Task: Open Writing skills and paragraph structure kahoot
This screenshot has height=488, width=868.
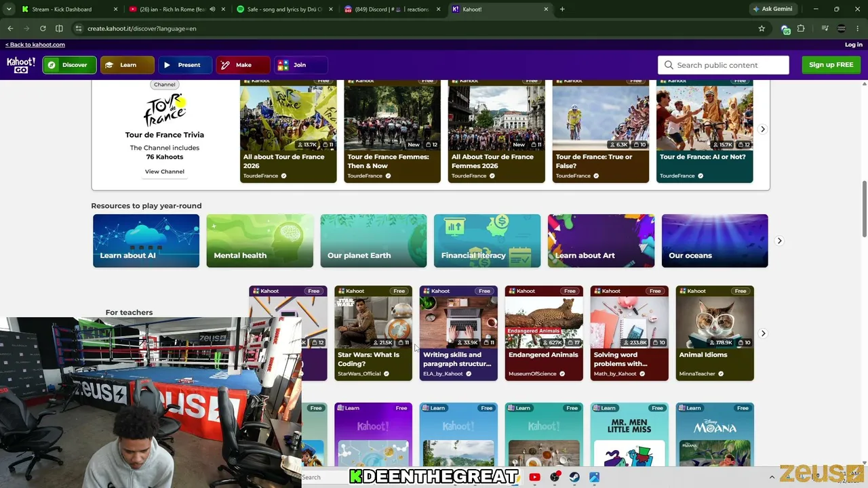Action: pos(458,333)
